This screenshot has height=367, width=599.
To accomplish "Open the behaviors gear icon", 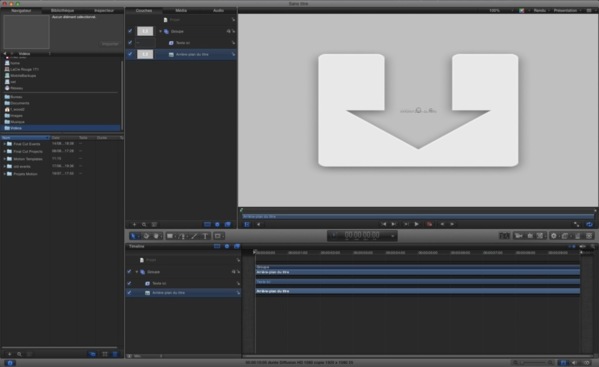I will 554,236.
